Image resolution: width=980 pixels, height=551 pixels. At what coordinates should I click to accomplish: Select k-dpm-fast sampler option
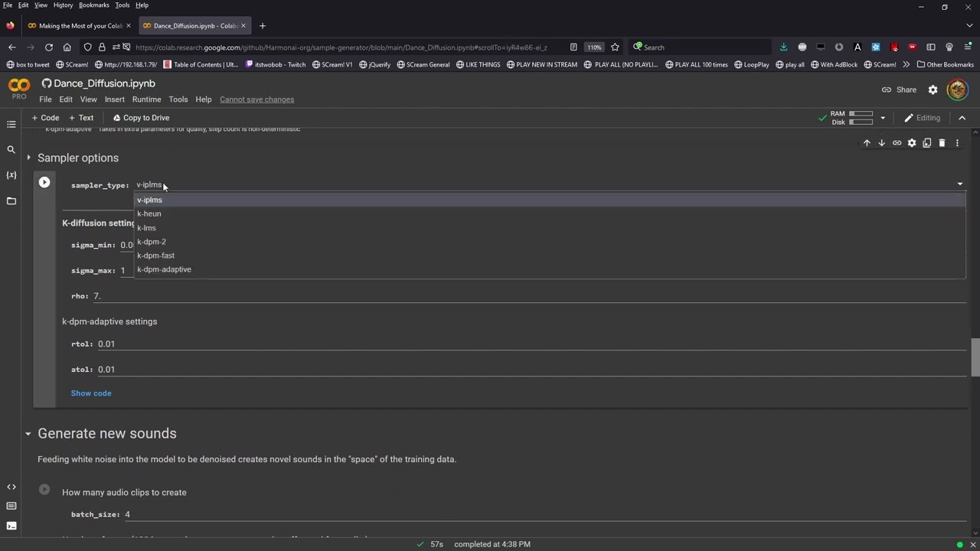click(550, 256)
